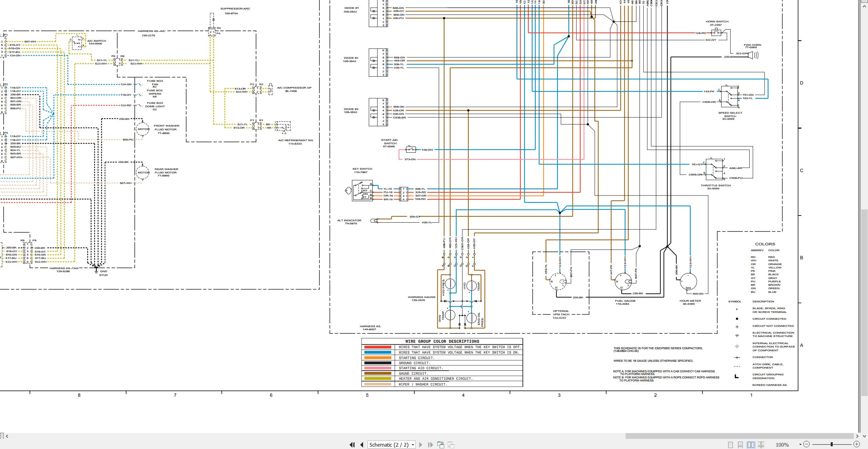This screenshot has height=449, width=868.
Task: Click the hour meter gauge symbol
Action: [x=689, y=282]
